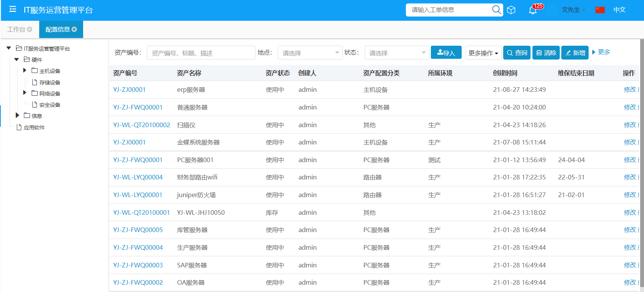Click the 查询 search button
This screenshot has height=292, width=644.
coord(517,53)
